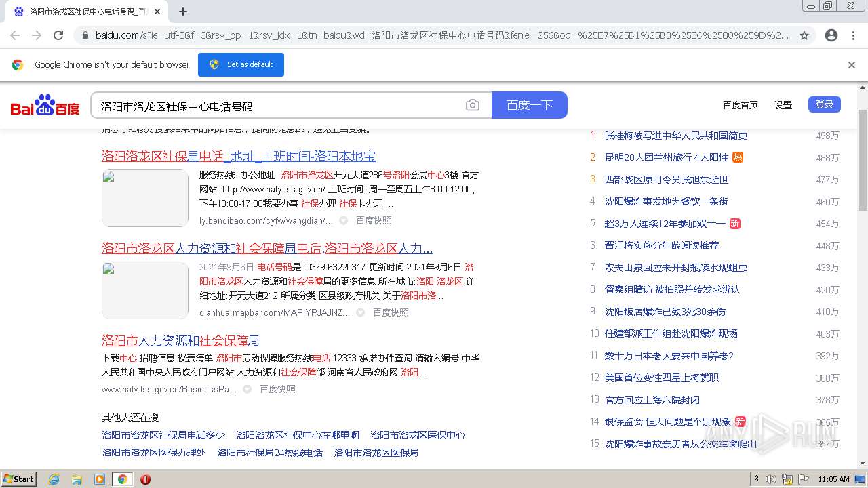
Task: Click related search 洛阳市社保局24热线电话
Action: pyautogui.click(x=270, y=453)
